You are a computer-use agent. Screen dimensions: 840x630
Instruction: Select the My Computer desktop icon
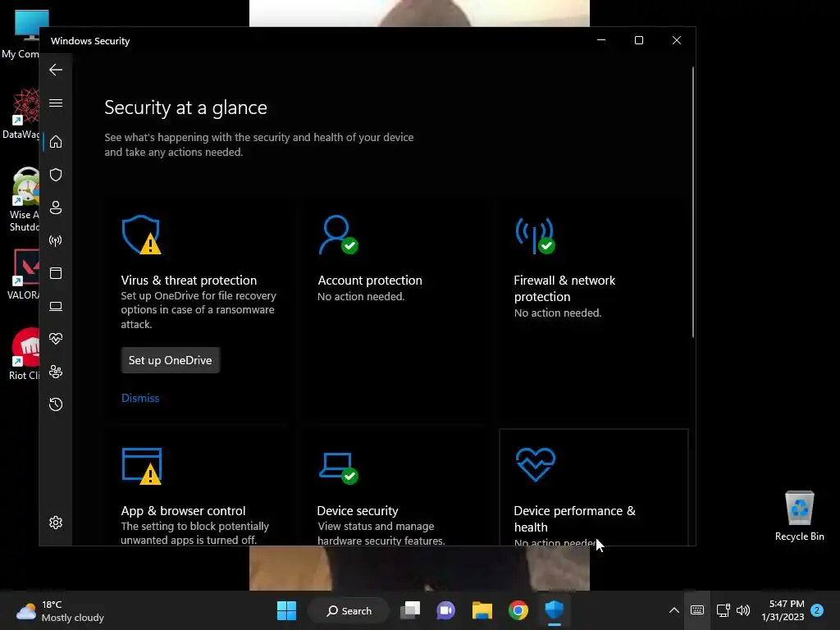(x=21, y=33)
